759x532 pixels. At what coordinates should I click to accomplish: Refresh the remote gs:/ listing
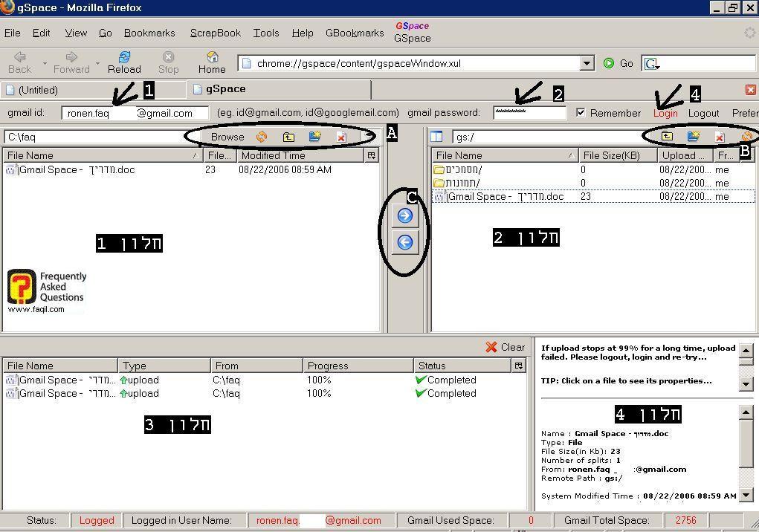click(747, 137)
